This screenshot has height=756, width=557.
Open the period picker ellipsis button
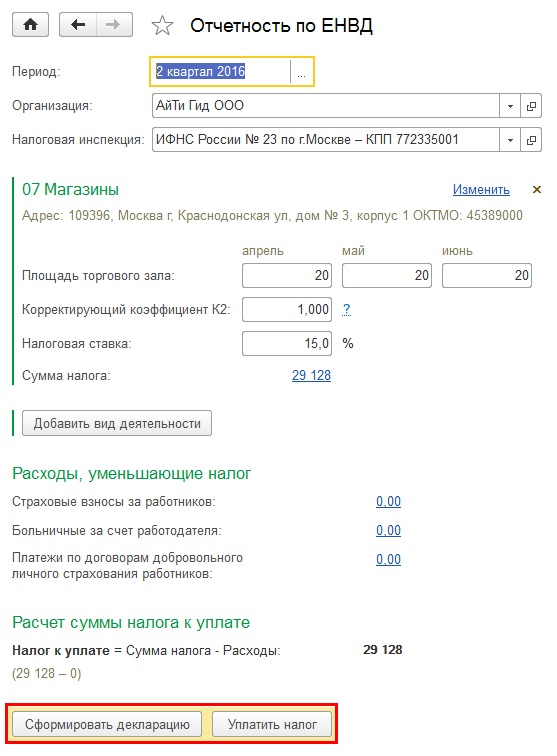(x=301, y=72)
